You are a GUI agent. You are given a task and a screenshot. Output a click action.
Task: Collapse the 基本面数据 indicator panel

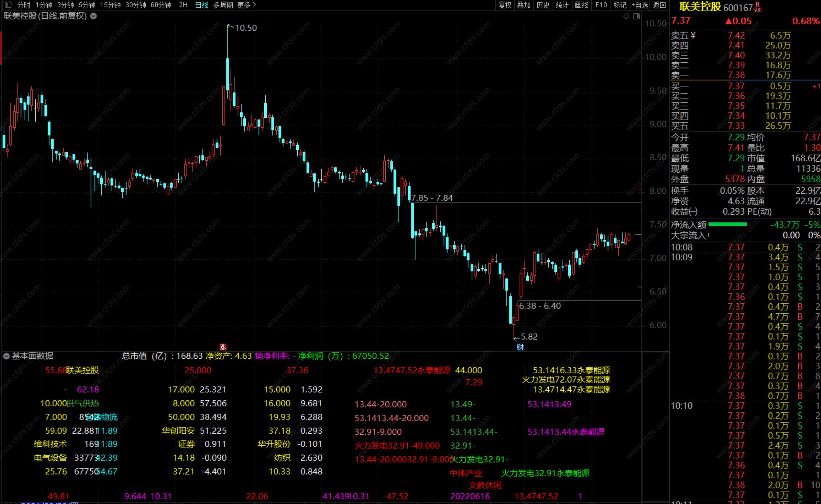(6, 356)
